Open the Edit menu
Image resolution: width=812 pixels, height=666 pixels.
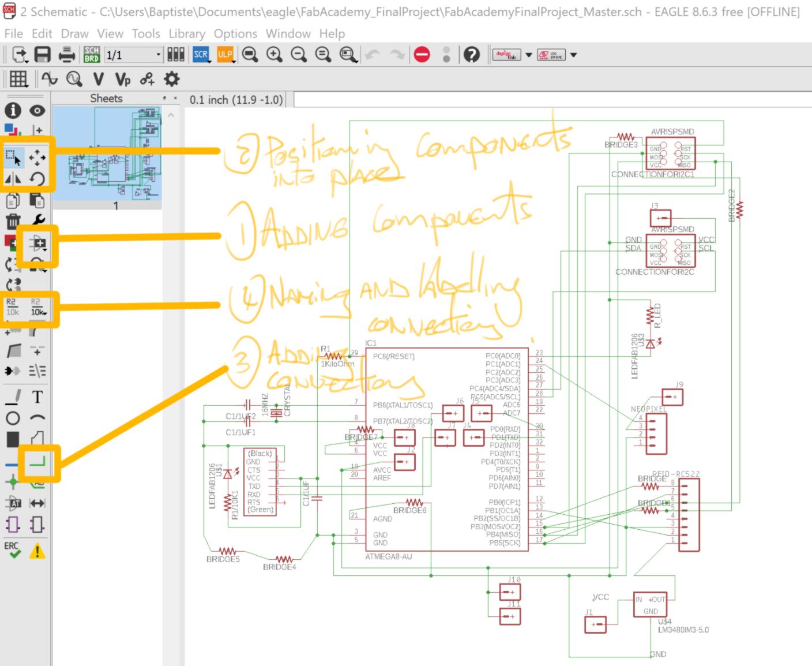tap(42, 33)
